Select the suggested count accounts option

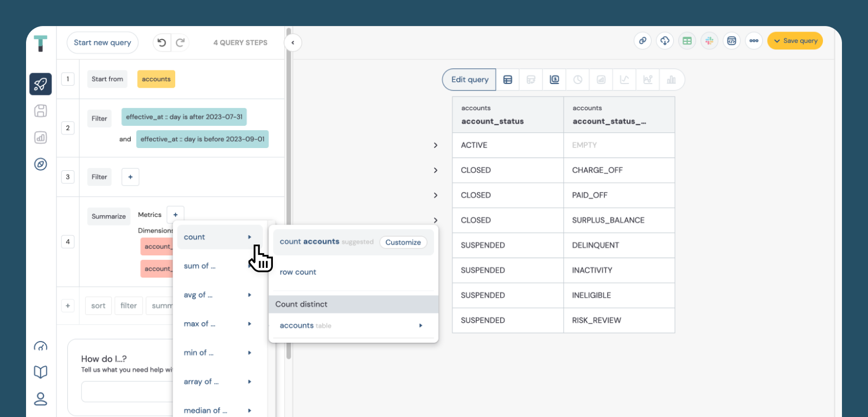(x=326, y=242)
